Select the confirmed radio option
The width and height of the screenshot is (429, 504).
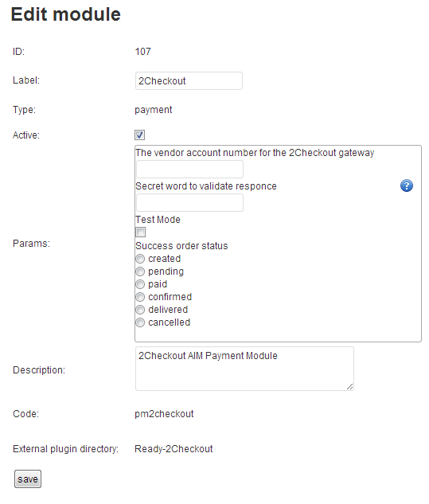140,297
